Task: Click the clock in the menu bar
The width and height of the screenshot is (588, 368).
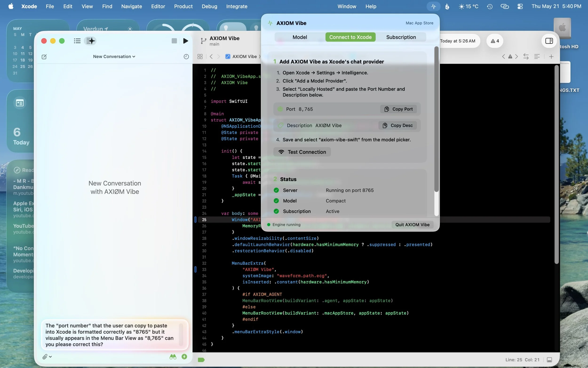Action: (x=556, y=6)
